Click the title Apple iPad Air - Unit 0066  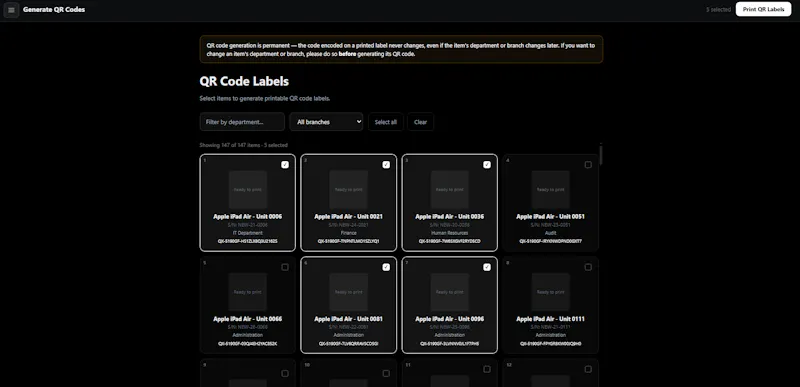(247, 319)
